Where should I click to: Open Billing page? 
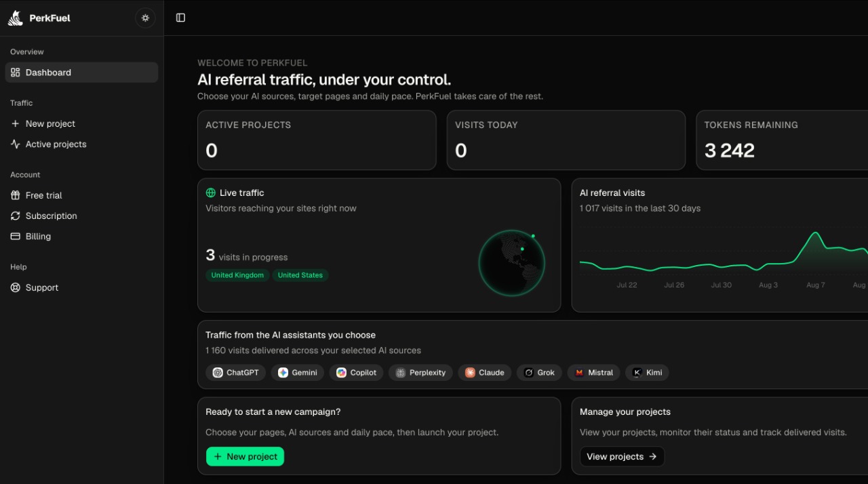(81, 236)
